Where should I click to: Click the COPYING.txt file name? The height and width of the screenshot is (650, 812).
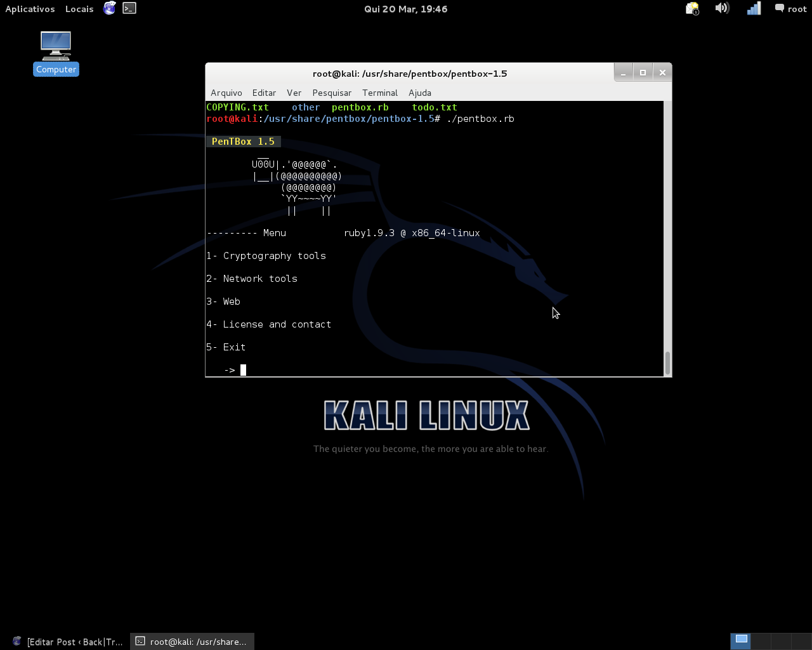point(238,107)
